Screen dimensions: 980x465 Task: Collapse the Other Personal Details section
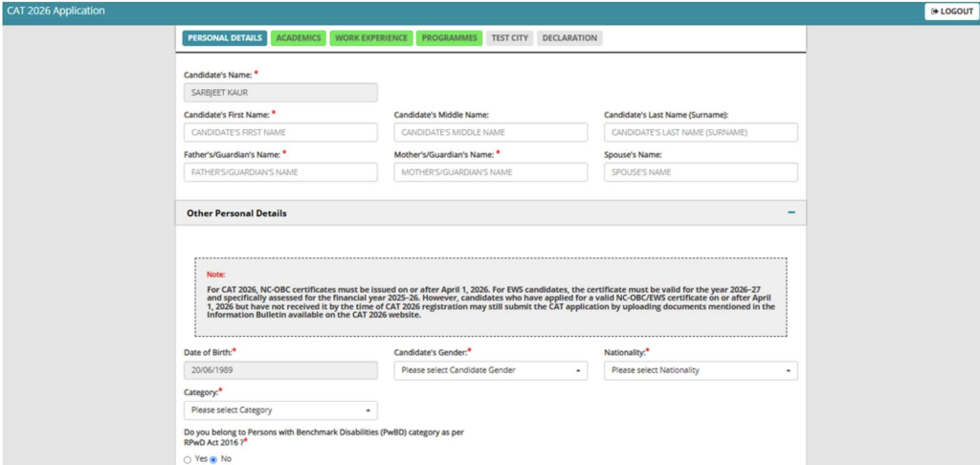pos(791,213)
